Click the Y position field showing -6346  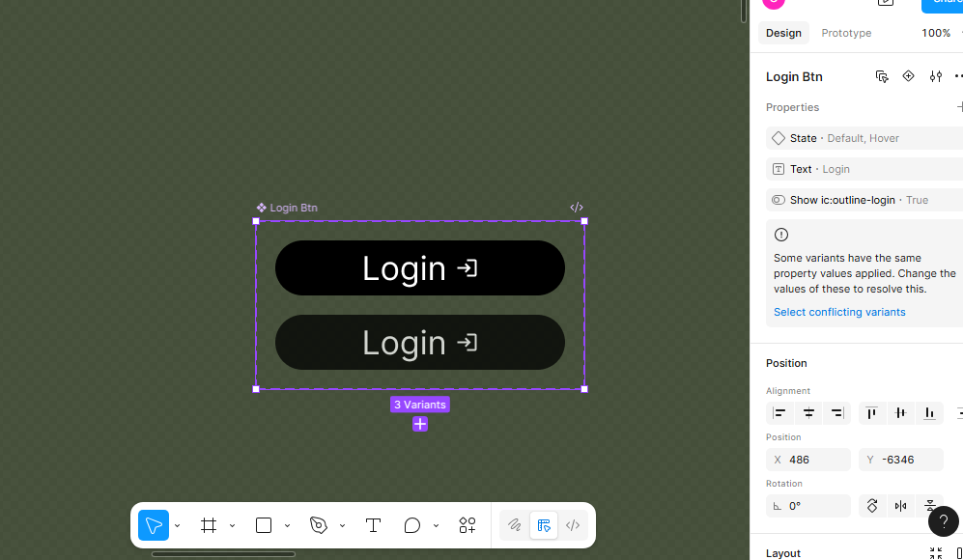[901, 460]
